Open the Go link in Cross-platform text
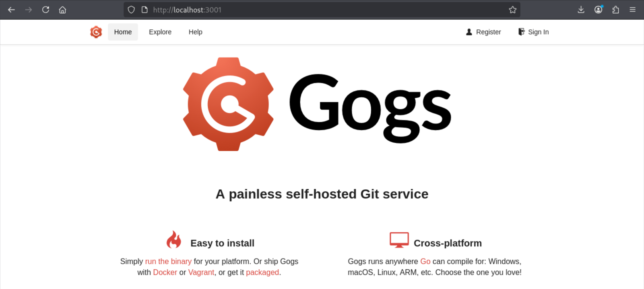644x289 pixels. (x=425, y=261)
